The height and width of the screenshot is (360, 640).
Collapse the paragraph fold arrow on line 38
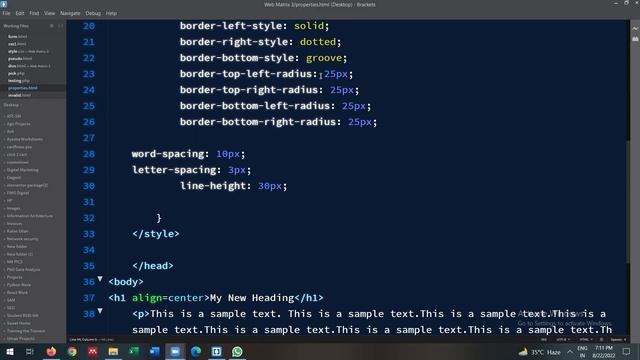[x=100, y=311]
